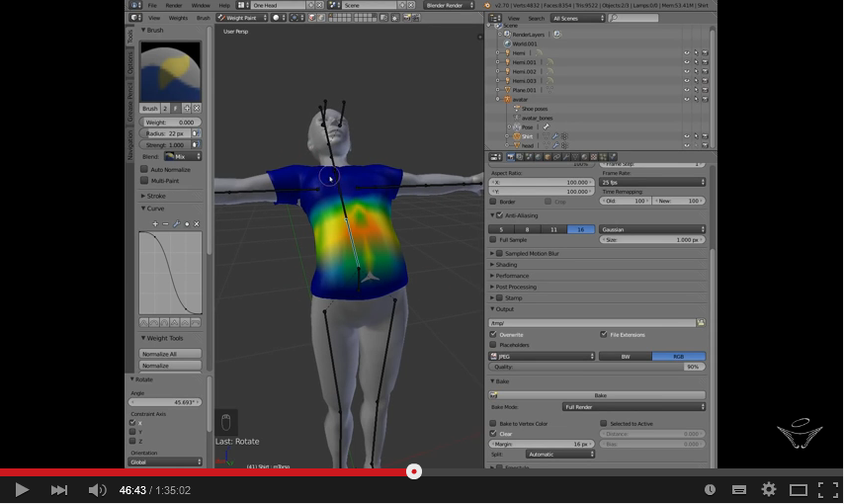
Task: Open the Weight Paint mode dropdown
Action: [x=242, y=18]
